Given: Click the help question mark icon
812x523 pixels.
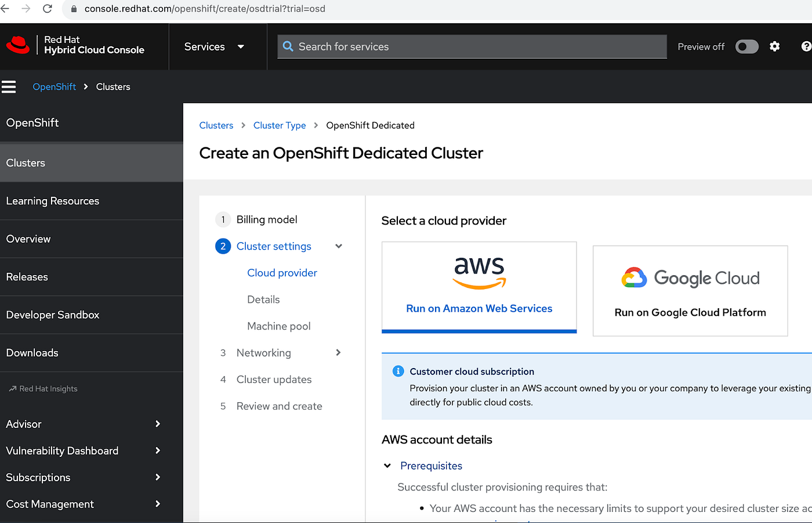Looking at the screenshot, I should point(806,46).
